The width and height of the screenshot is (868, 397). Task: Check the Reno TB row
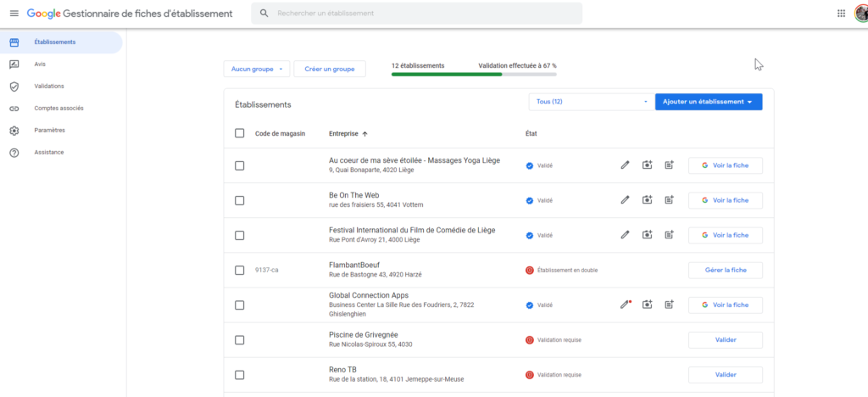239,375
